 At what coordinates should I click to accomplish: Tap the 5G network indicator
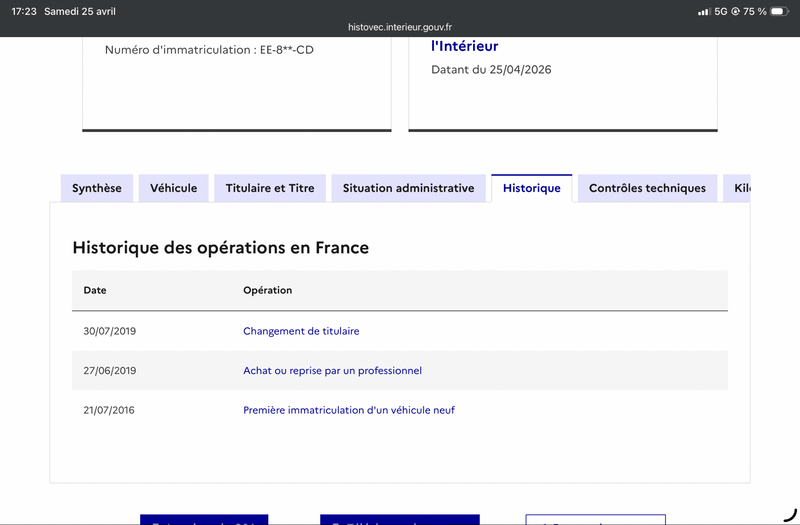coord(720,11)
